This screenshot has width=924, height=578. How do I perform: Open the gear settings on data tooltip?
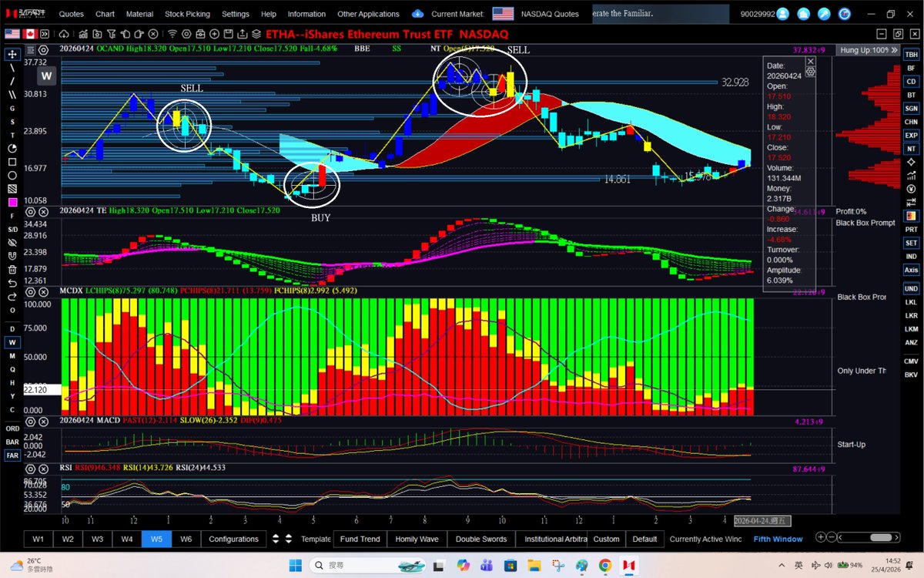[810, 71]
